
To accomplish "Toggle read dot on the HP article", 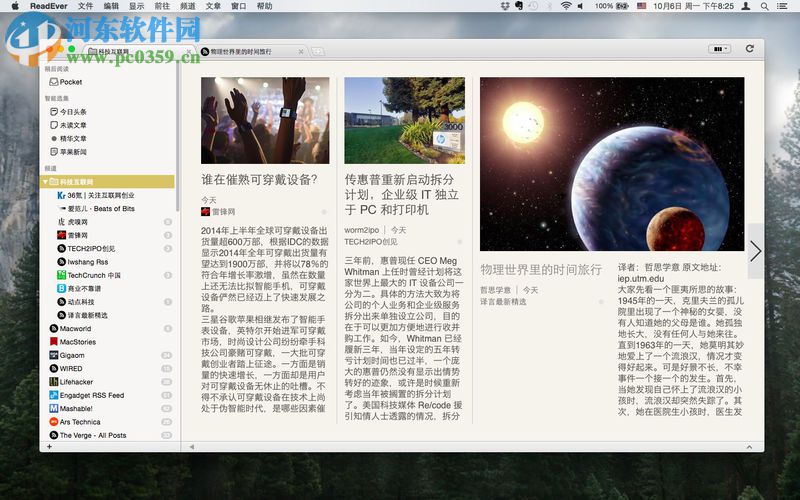I will click(459, 242).
